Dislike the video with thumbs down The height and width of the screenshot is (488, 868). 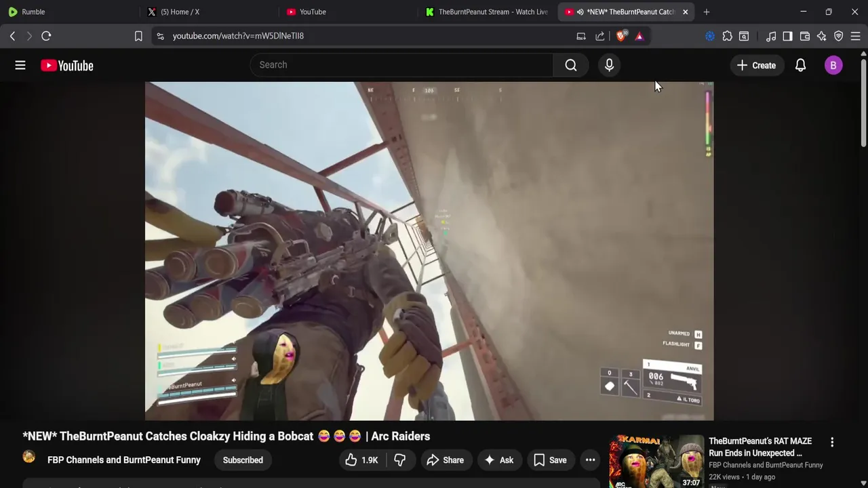coord(400,460)
